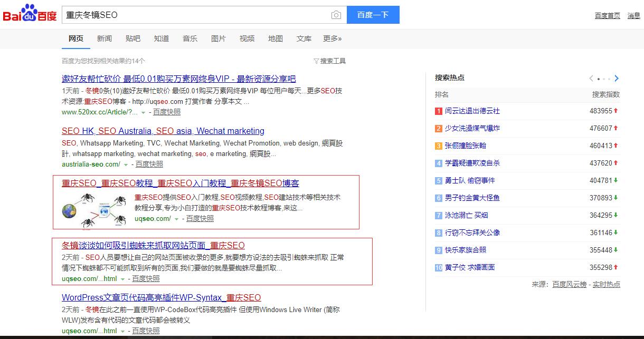Open hot topic 少女洗澡煤气爆炸
The width and height of the screenshot is (644, 339).
coord(472,129)
